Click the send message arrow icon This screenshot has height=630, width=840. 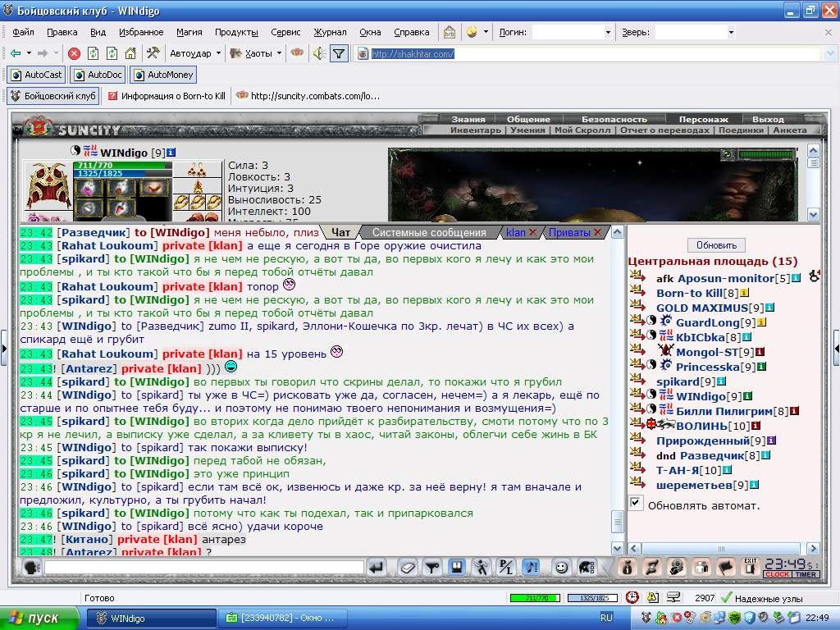coord(377,568)
